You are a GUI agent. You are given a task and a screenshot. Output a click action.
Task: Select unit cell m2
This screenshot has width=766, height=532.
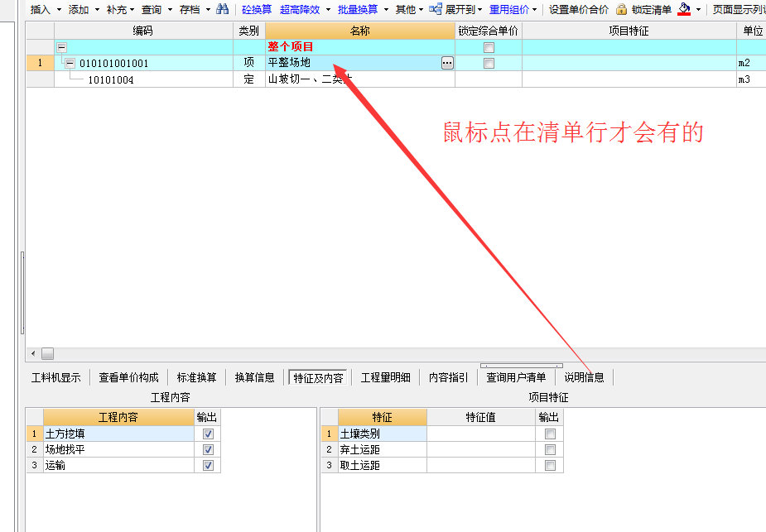tap(751, 63)
